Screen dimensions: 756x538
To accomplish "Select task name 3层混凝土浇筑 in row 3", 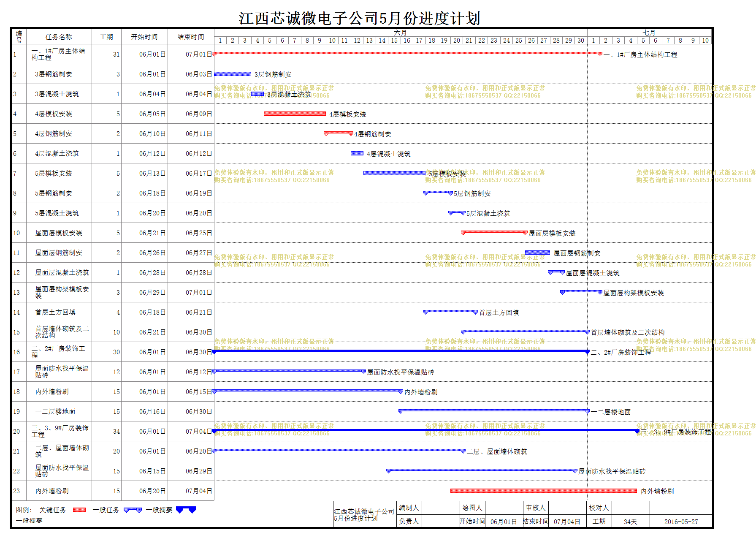I will point(57,94).
